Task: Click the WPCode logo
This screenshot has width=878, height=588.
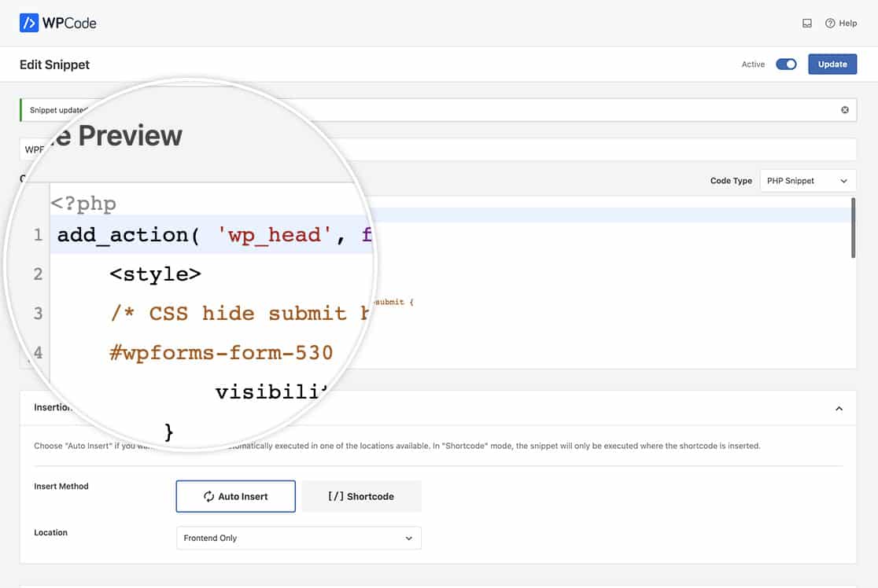Action: pos(57,23)
